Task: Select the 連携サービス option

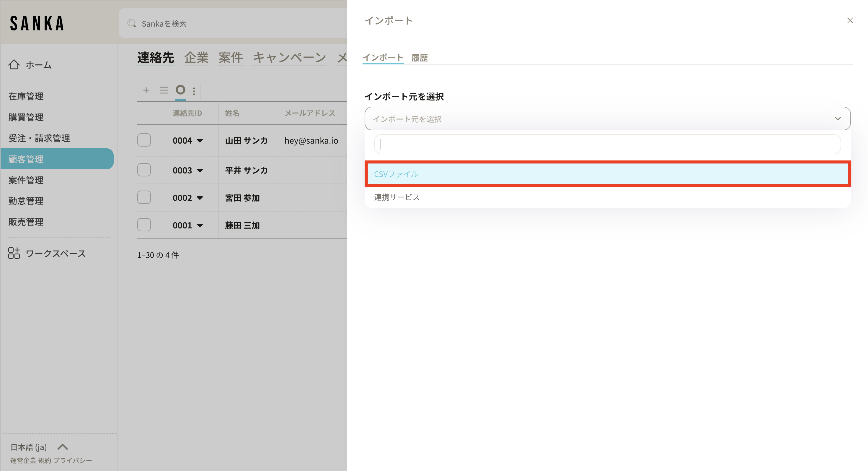Action: pos(397,197)
